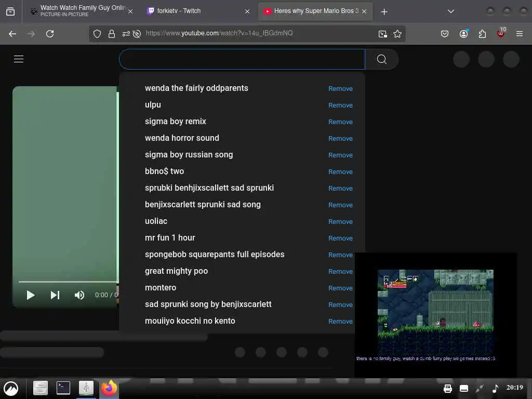Click the picture-in-picture game video window
The width and height of the screenshot is (532, 399).
click(436, 314)
